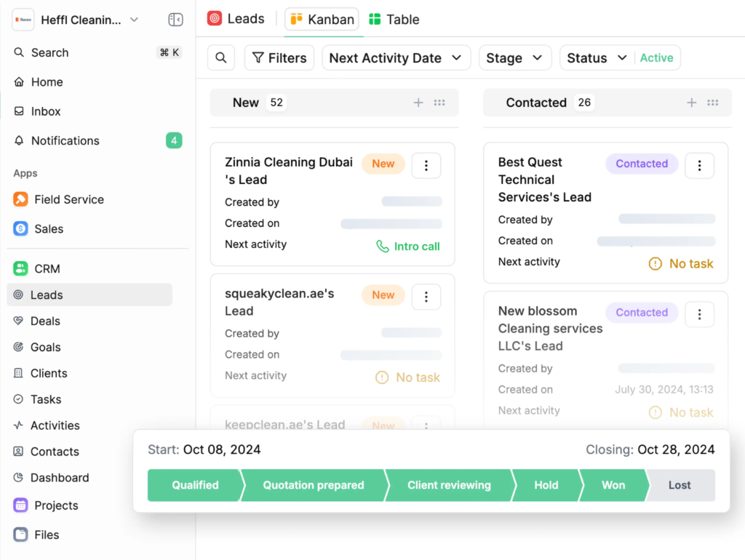Open the Next Activity Date dropdown
This screenshot has height=560, width=745.
(396, 58)
